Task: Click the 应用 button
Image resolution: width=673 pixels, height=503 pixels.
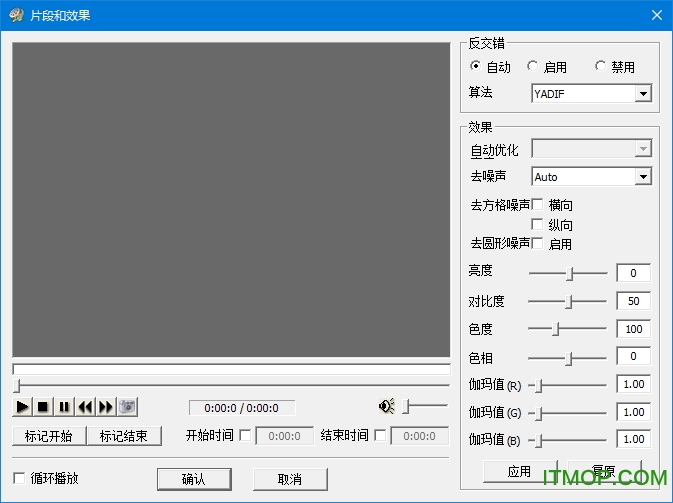Action: [x=520, y=472]
